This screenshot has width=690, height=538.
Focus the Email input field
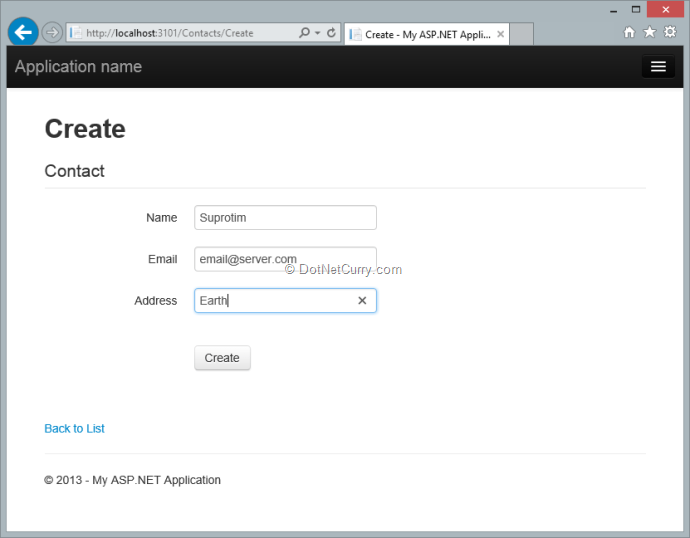coord(285,259)
